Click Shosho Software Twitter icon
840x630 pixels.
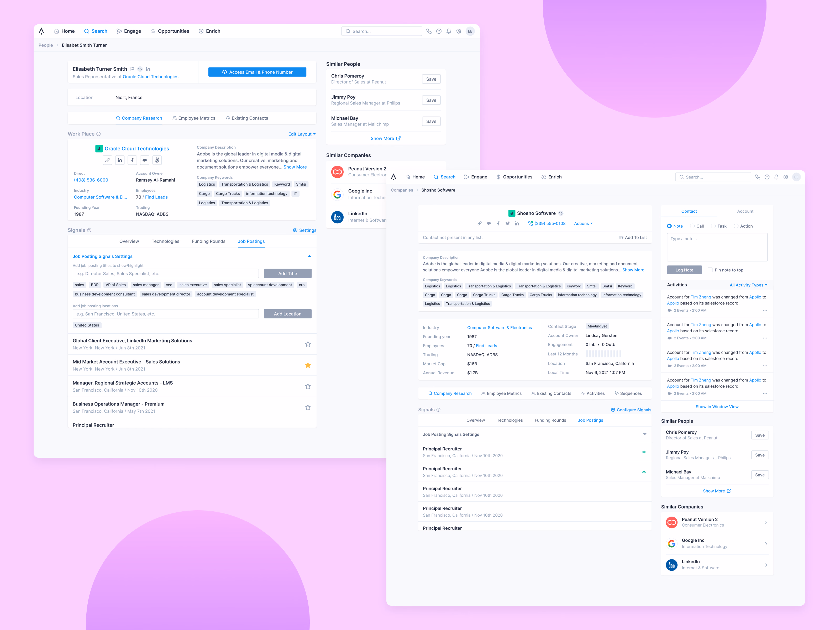pyautogui.click(x=507, y=223)
